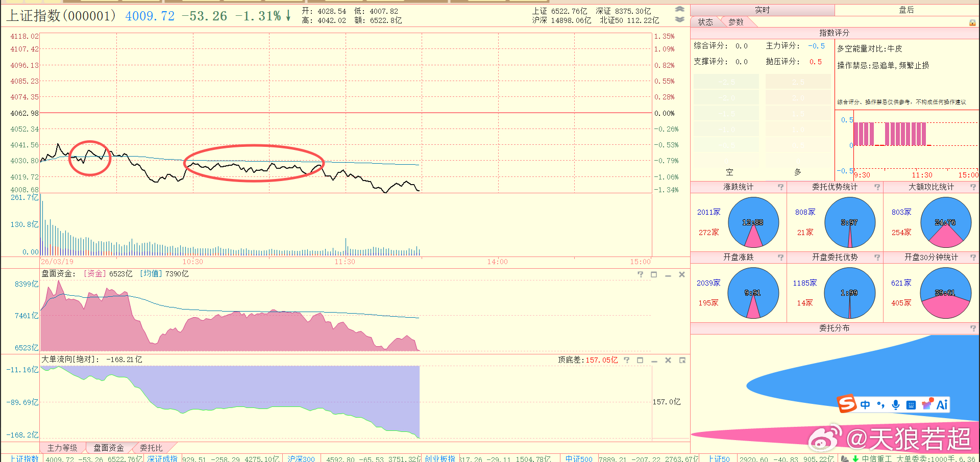Open help for the 涨跌统计 panel
Viewport: 980px width, 462px height.
click(x=780, y=187)
